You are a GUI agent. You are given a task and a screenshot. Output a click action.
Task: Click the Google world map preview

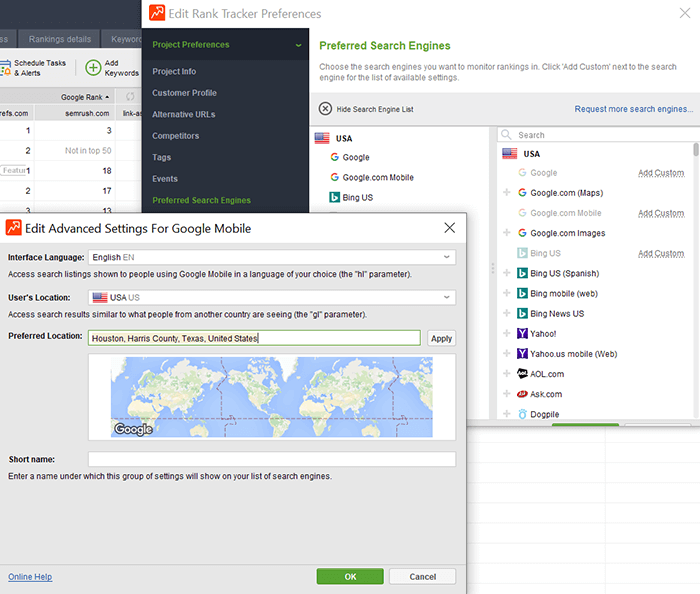coord(271,397)
